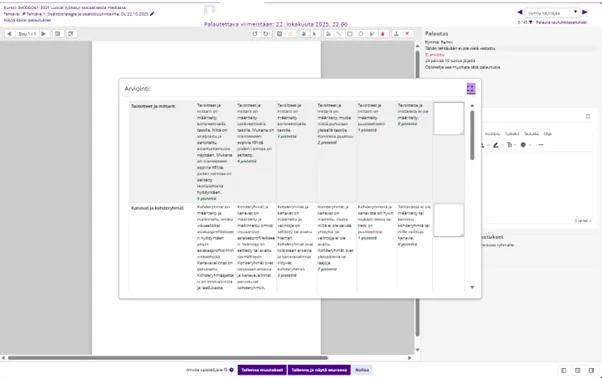Select 2 pistettä level for Tavoitteet ja mittarit
This screenshot has width=602, height=378.
tap(336, 152)
